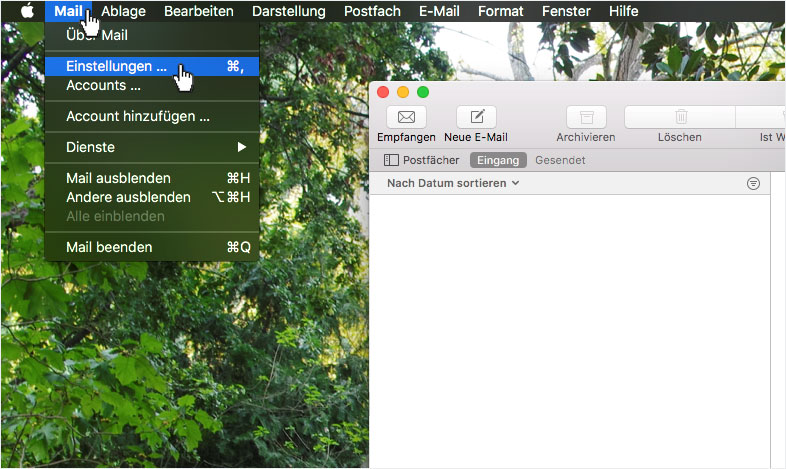This screenshot has width=786, height=469.
Task: Choose Mail ausblenden menu entry
Action: 152,178
